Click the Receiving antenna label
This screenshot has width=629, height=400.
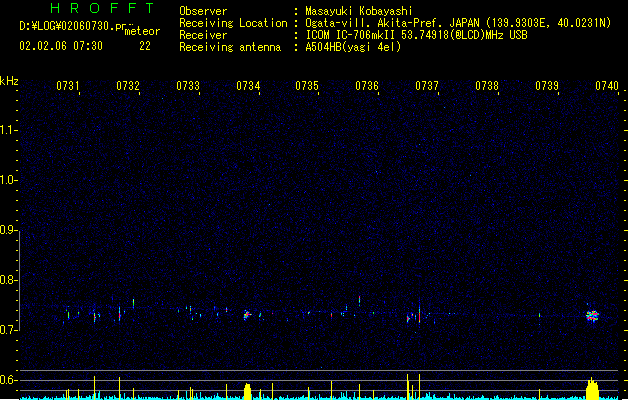pyautogui.click(x=230, y=47)
